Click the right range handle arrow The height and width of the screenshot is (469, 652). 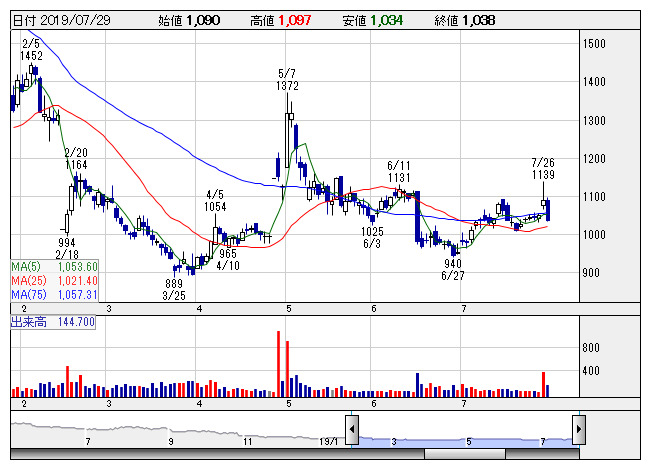[x=578, y=430]
